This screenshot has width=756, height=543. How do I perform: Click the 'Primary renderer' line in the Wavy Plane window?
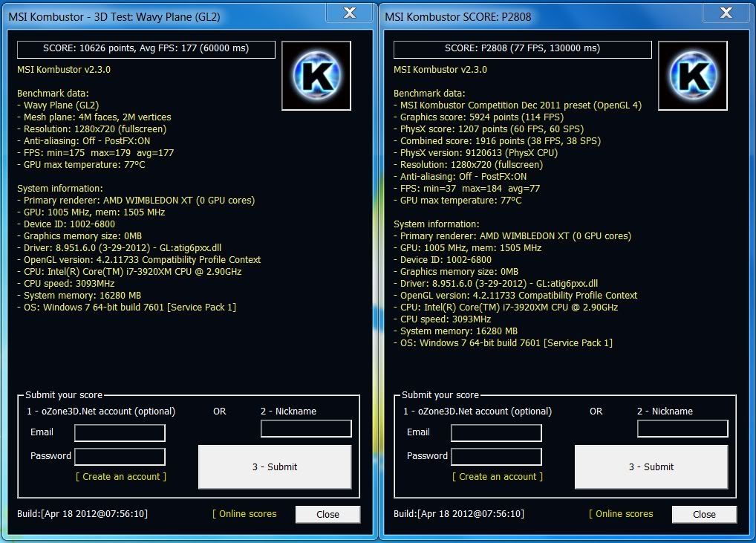[136, 201]
